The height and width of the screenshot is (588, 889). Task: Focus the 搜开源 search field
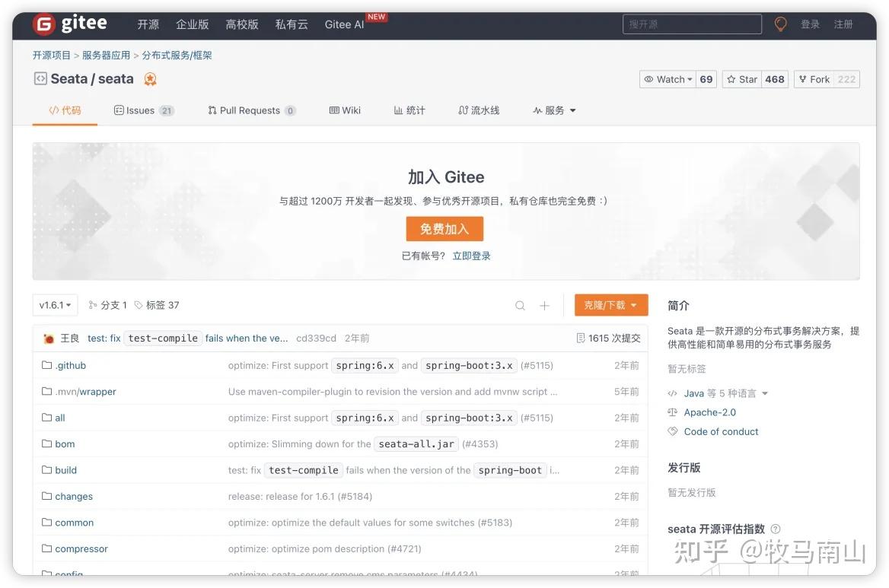692,24
